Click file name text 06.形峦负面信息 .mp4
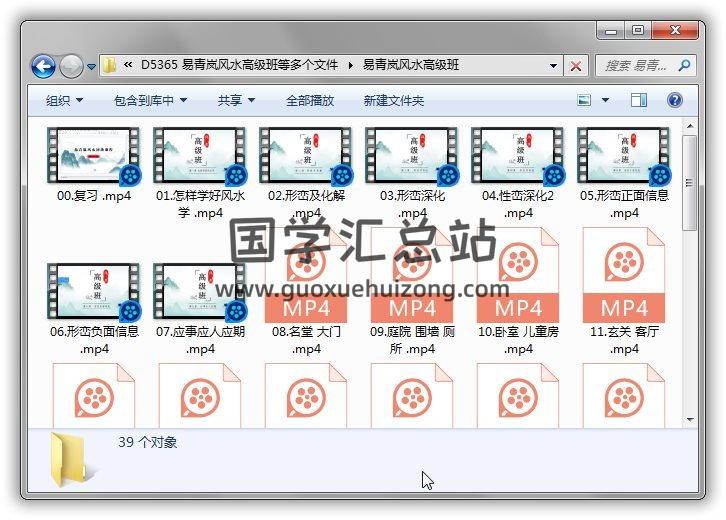The image size is (726, 520). click(x=94, y=340)
